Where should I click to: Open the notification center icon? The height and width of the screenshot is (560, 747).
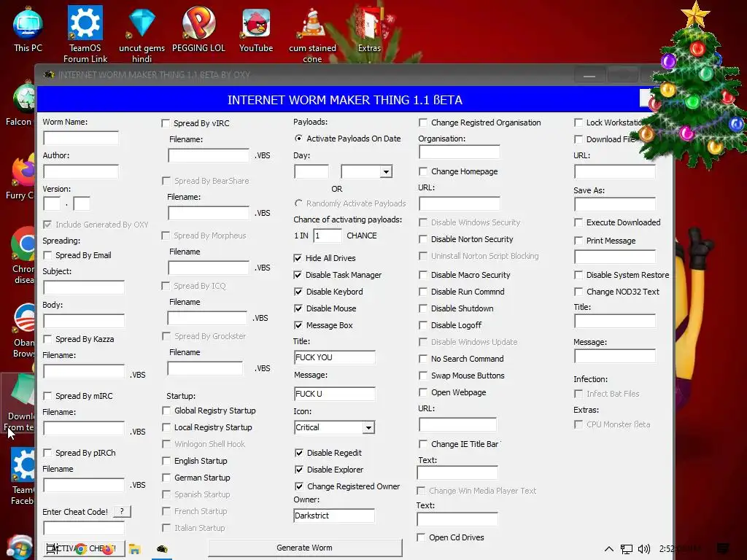click(723, 549)
